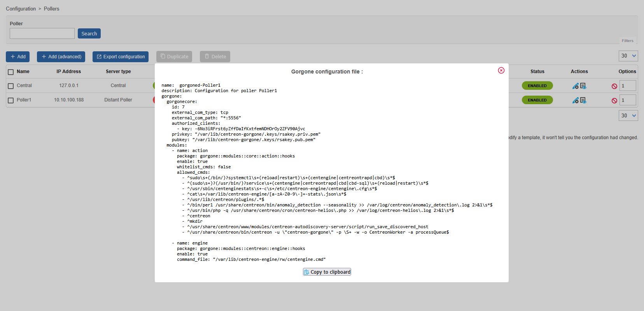Open the top page-size dropdown showing 30
Screen dimensions: 644x311
(x=628, y=56)
